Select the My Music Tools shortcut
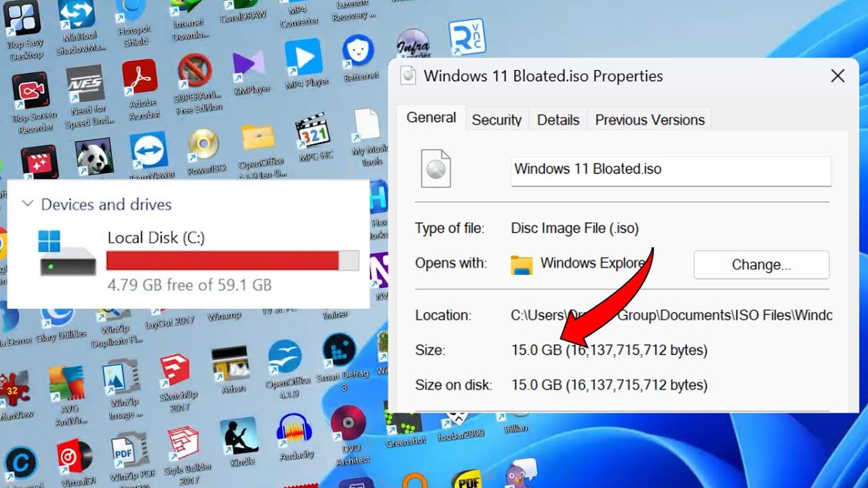The image size is (868, 488). point(367,126)
